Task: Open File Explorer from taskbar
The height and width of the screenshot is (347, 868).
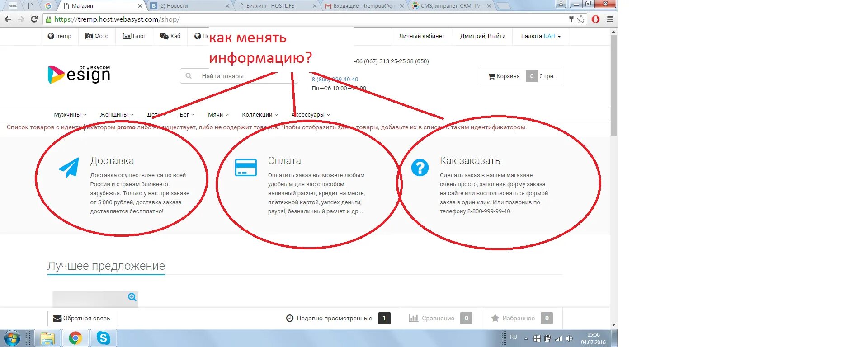Action: [x=47, y=338]
